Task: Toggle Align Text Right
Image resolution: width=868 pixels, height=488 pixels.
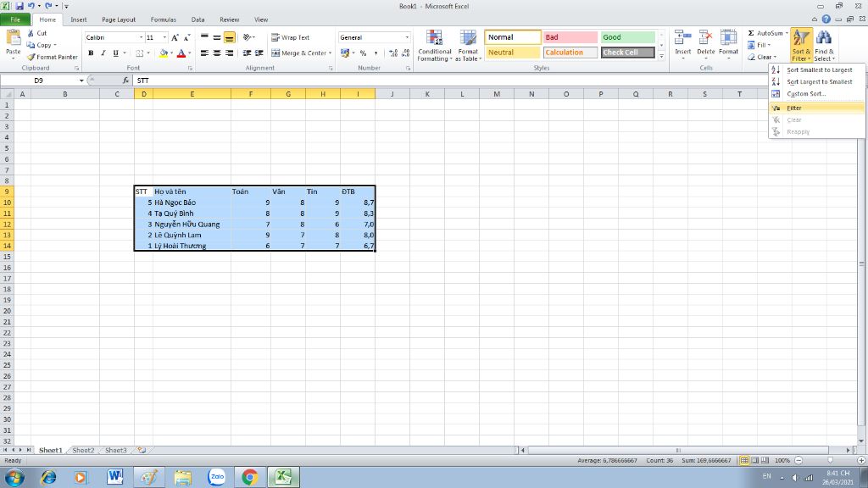Action: [229, 53]
